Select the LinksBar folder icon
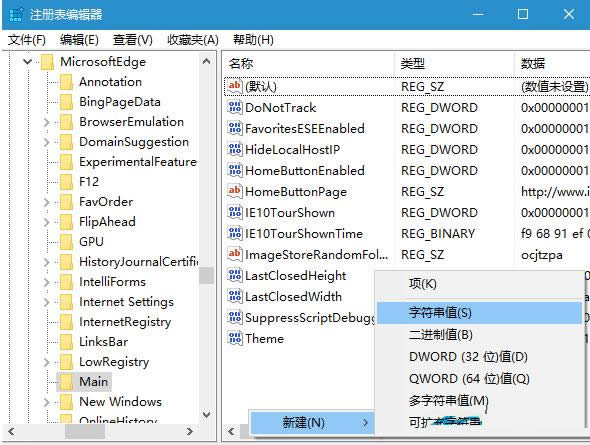The height and width of the screenshot is (445, 590). (66, 342)
